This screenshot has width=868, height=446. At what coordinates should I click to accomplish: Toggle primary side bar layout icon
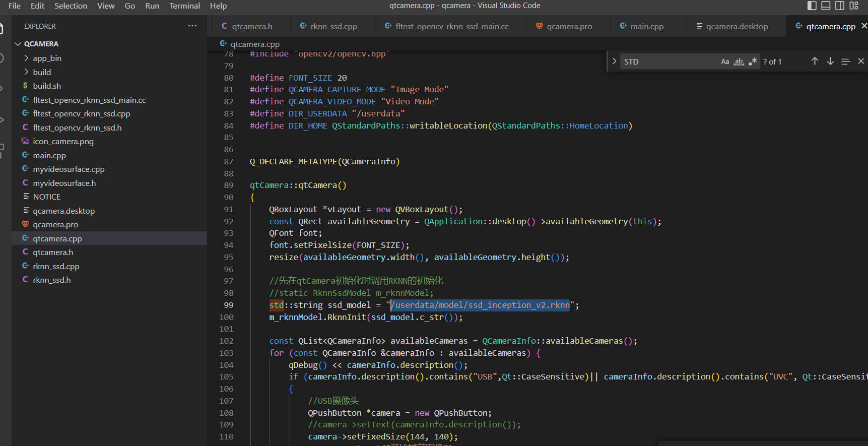tap(812, 6)
